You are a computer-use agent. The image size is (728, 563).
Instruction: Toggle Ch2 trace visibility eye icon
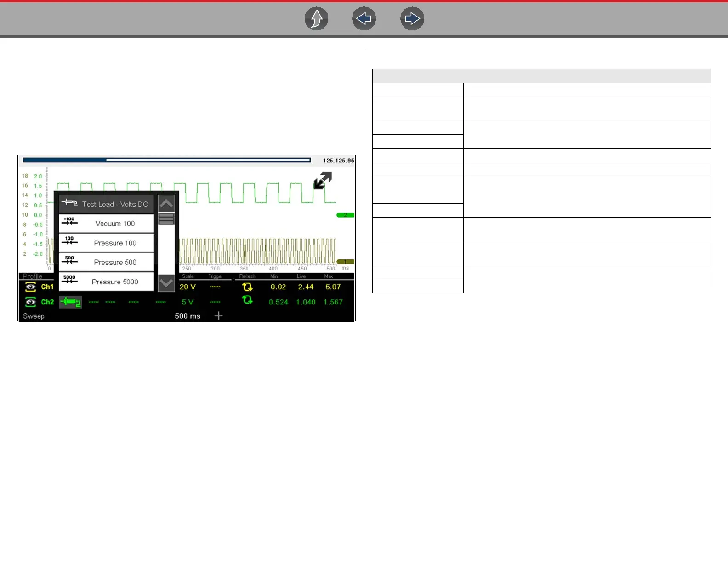(x=31, y=302)
